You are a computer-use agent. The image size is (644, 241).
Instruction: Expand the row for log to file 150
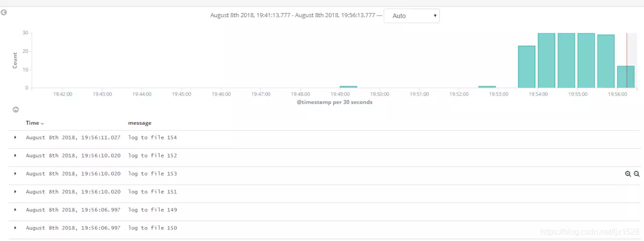pos(15,228)
